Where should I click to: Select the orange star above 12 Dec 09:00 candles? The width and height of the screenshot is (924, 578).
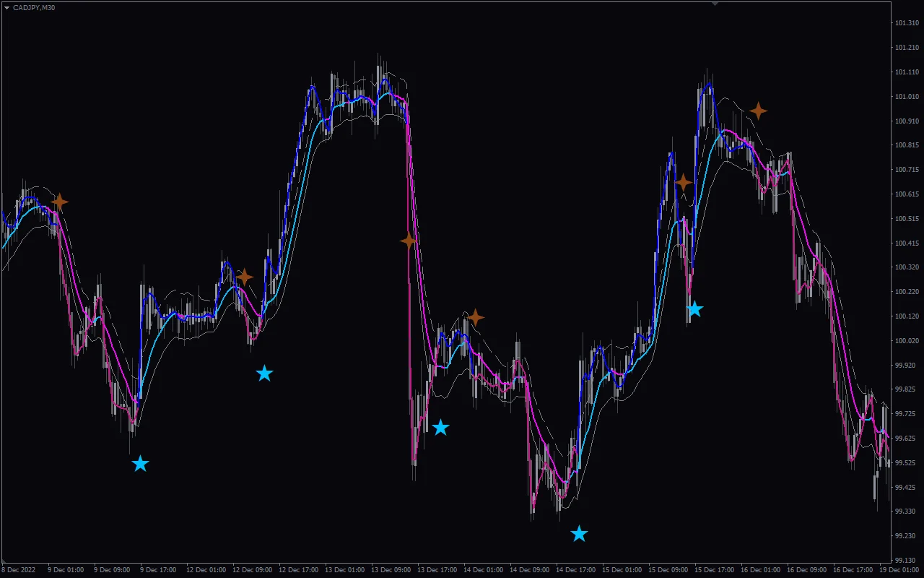click(245, 276)
